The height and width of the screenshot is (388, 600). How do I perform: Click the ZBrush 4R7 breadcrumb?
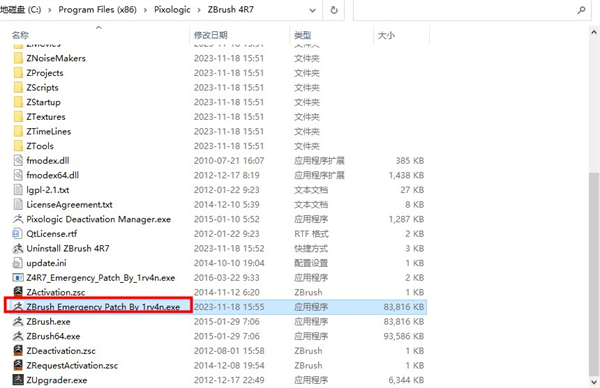coord(231,10)
